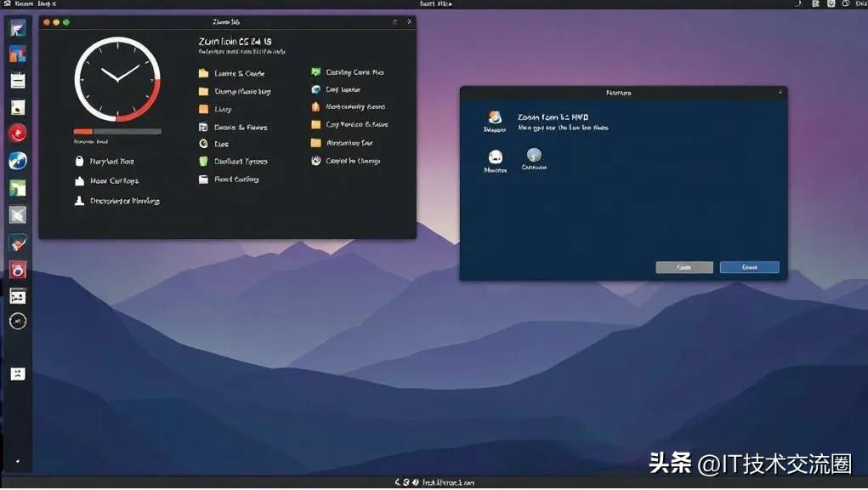Open the green map icon in the dock
The height and width of the screenshot is (490, 868).
(18, 188)
